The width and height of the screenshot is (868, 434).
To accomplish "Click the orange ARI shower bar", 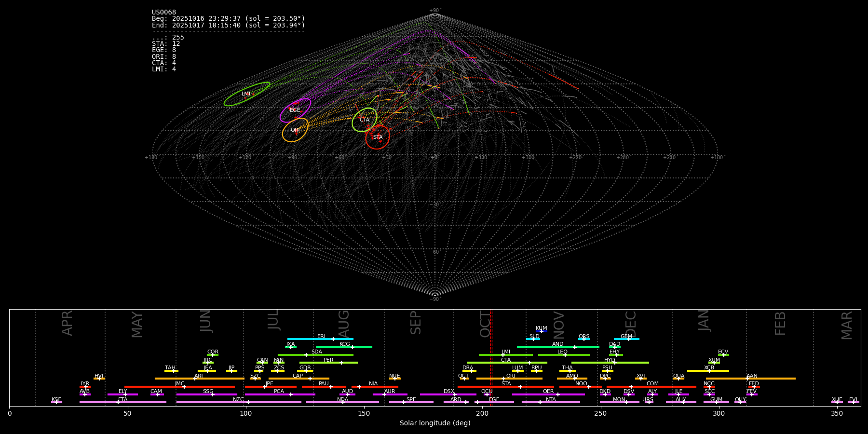I will [199, 379].
